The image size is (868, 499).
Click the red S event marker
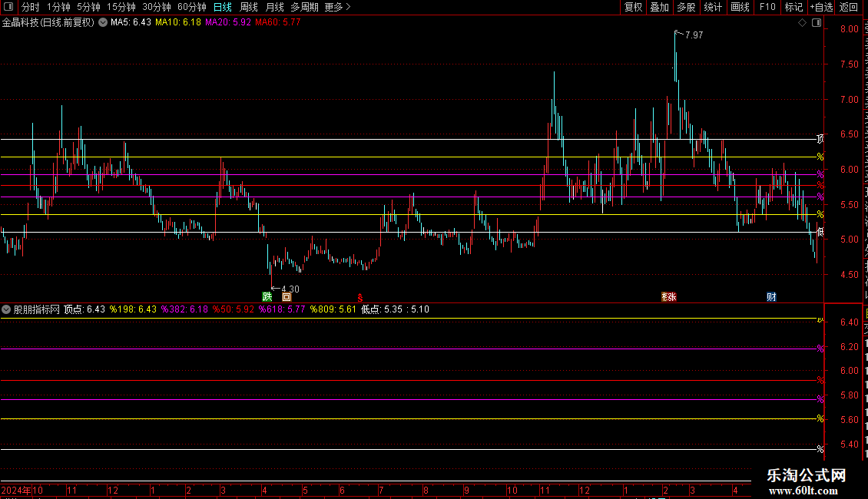pyautogui.click(x=359, y=298)
